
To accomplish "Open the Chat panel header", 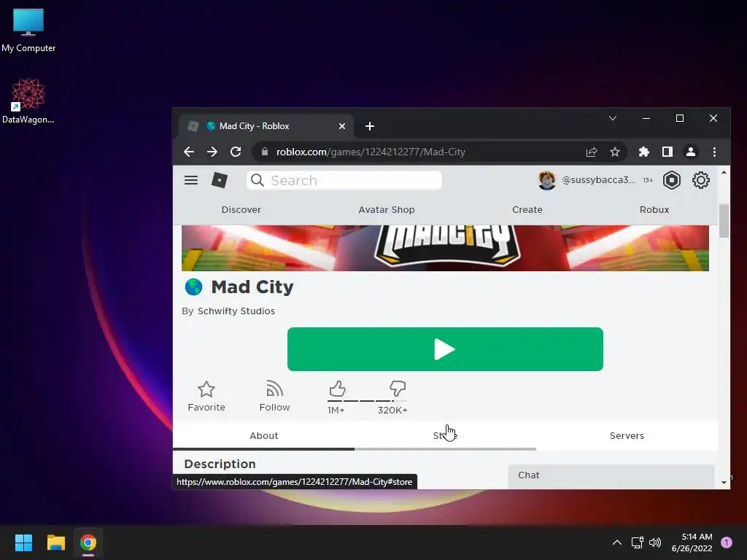I will click(611, 475).
